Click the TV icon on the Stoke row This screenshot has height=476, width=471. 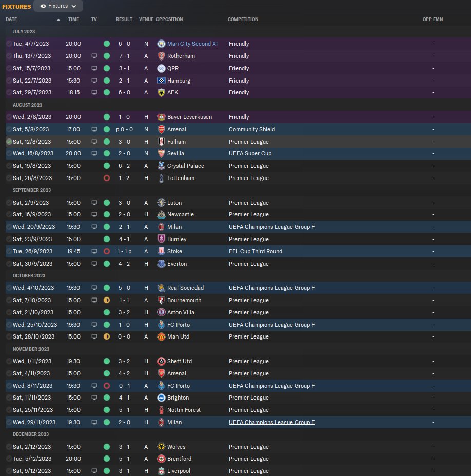pos(94,252)
